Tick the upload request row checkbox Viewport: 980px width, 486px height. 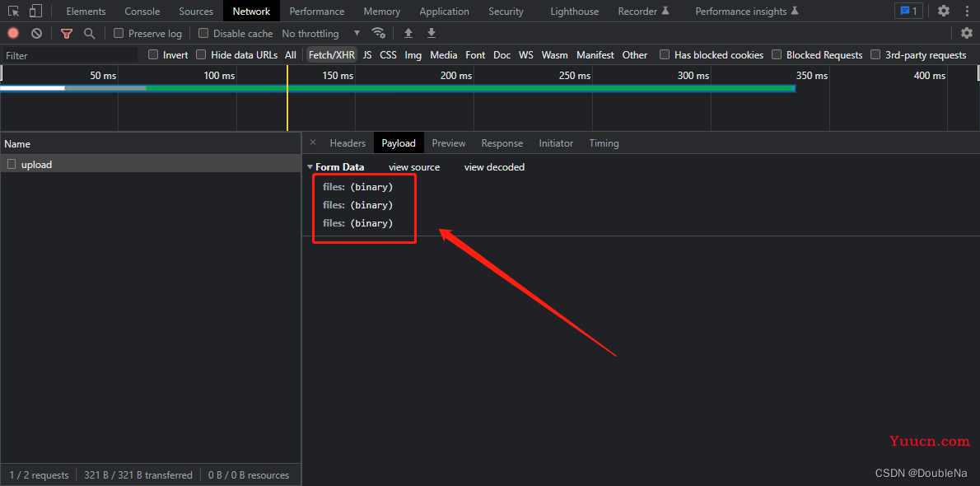(12, 165)
